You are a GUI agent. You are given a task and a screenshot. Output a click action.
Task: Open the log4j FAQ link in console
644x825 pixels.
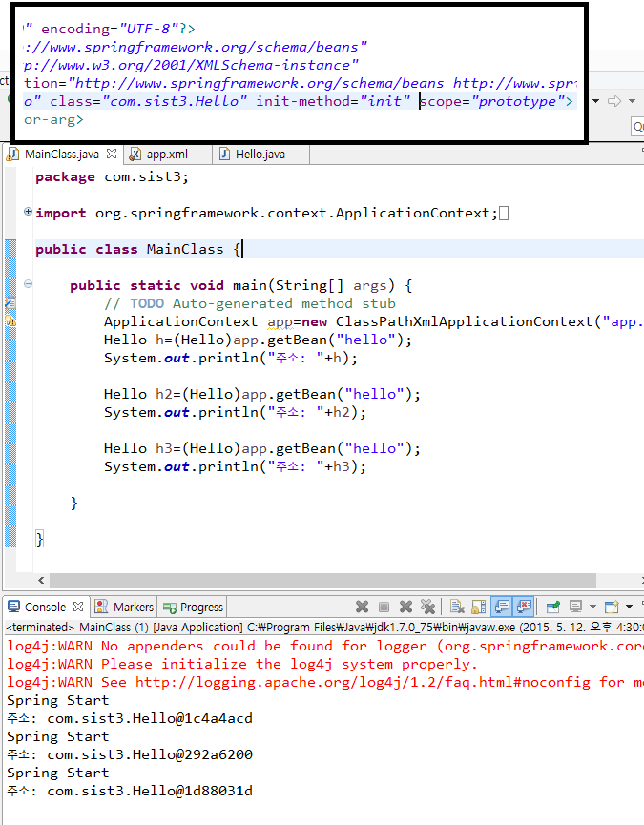(x=364, y=682)
